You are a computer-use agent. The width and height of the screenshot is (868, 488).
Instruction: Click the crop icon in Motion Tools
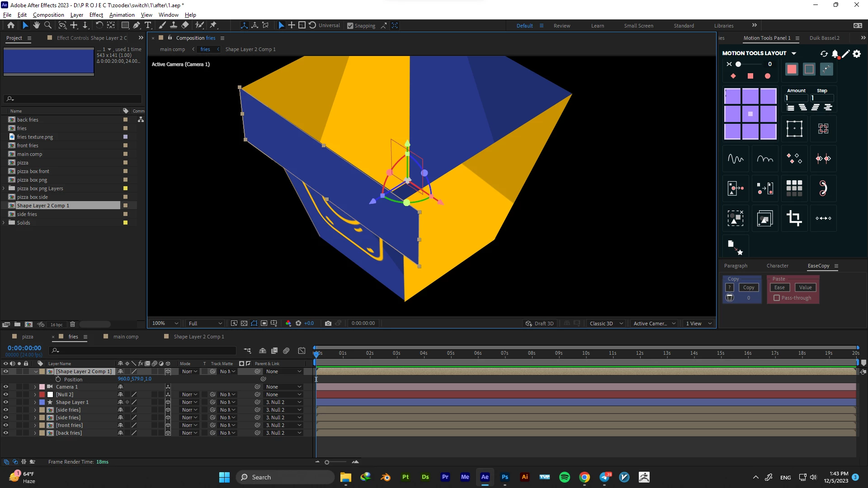click(x=794, y=218)
